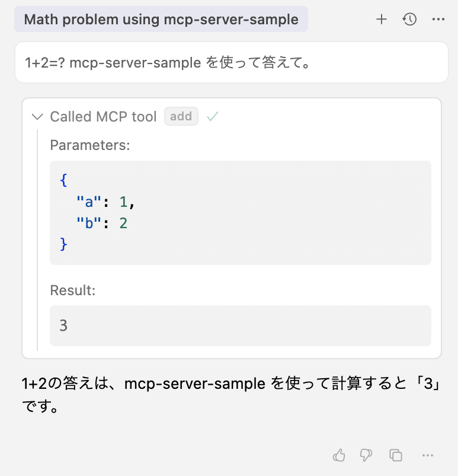Screen dimensions: 458x476
Task: Select the Parameters JSON code block
Action: click(x=240, y=212)
